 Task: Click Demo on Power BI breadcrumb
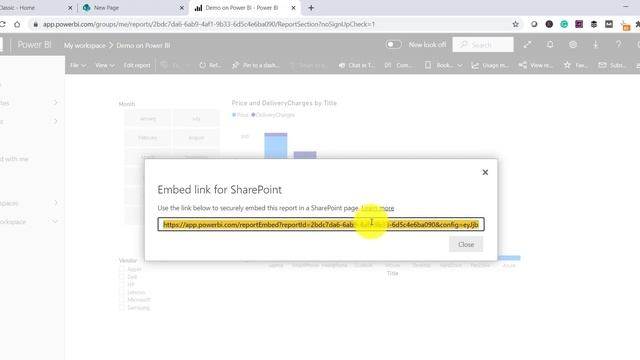[143, 45]
